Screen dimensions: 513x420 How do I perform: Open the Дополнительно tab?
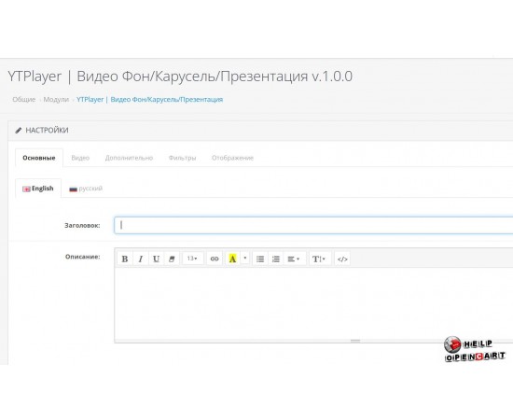(x=129, y=158)
